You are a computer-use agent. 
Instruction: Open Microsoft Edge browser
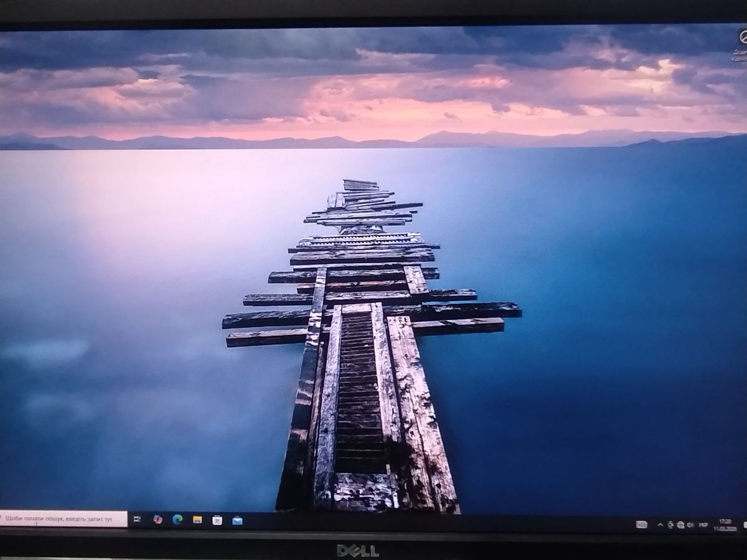click(177, 520)
